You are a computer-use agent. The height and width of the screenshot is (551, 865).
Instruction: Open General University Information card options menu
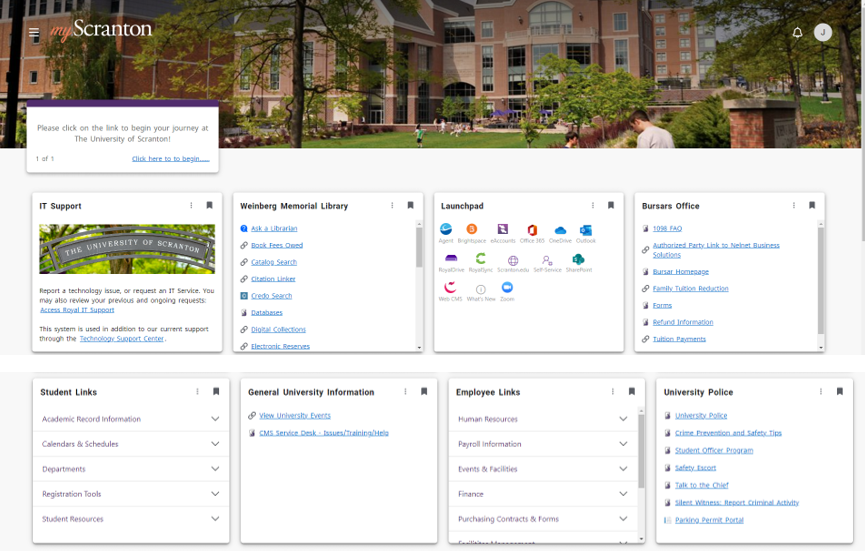pos(405,392)
